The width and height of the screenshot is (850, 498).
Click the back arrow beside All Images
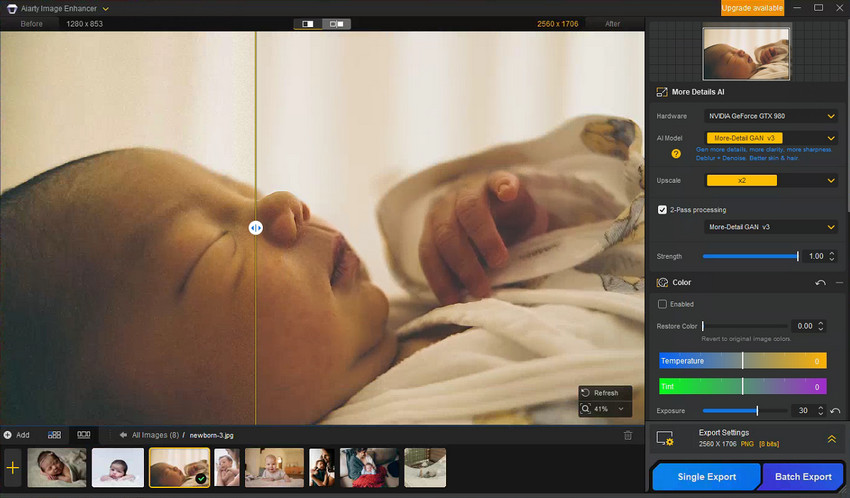tap(122, 435)
